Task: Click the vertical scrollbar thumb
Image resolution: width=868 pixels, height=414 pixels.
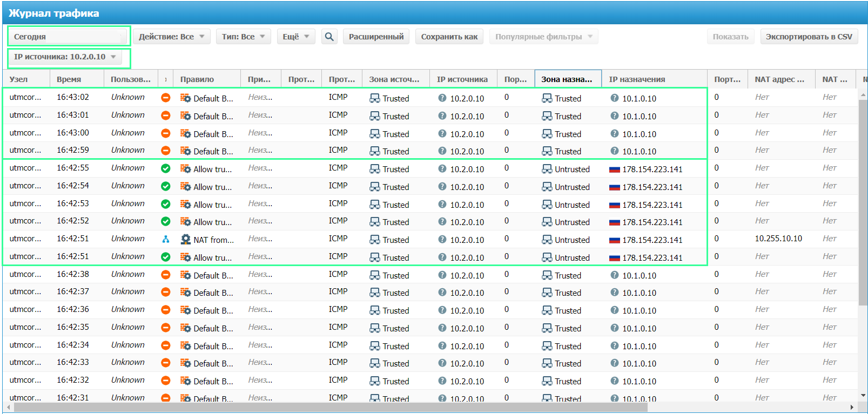Action: [x=863, y=202]
